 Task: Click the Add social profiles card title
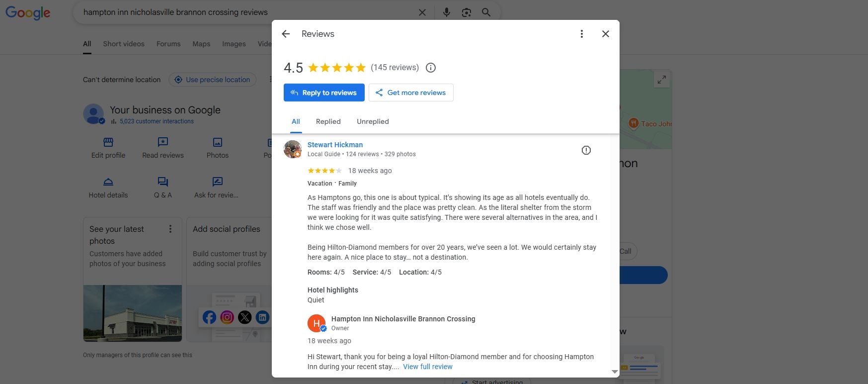coord(227,229)
